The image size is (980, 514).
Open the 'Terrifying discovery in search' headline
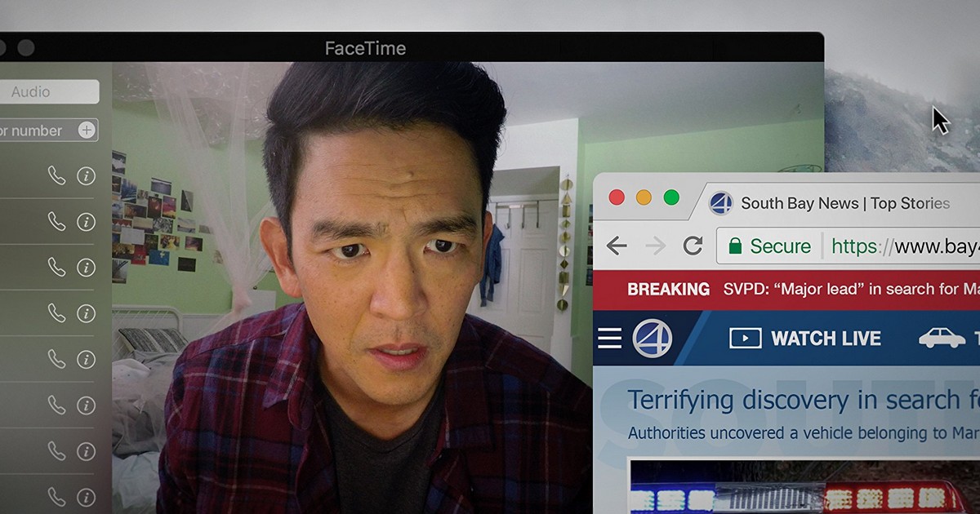tap(803, 401)
